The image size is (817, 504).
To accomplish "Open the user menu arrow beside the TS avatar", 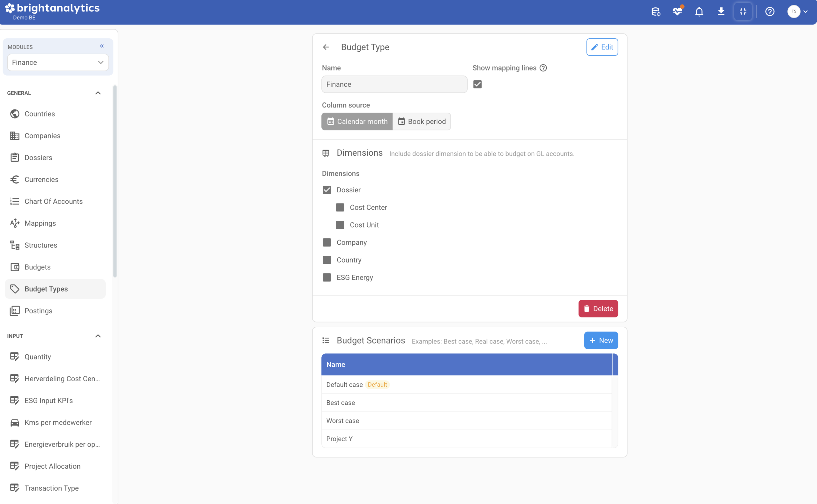I will pos(805,12).
